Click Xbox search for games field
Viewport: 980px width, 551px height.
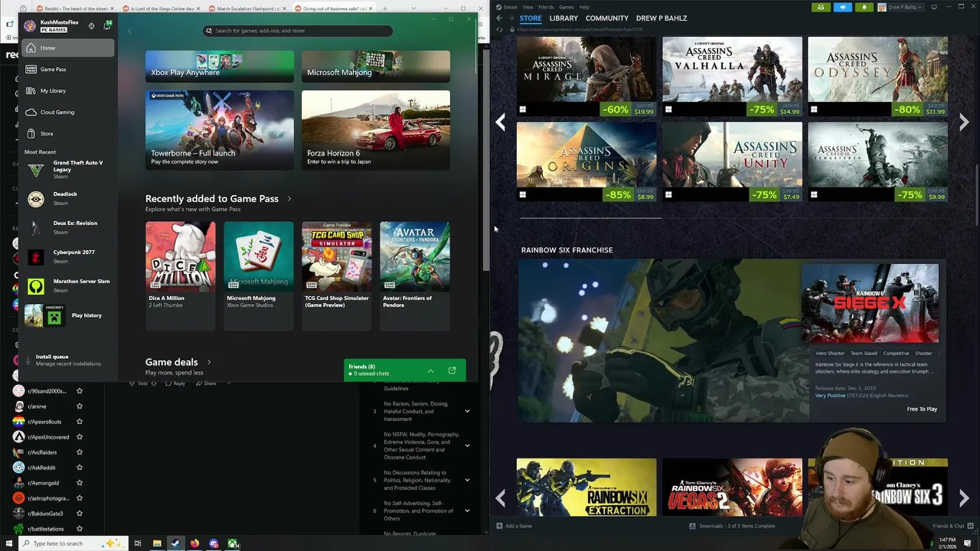[x=298, y=31]
